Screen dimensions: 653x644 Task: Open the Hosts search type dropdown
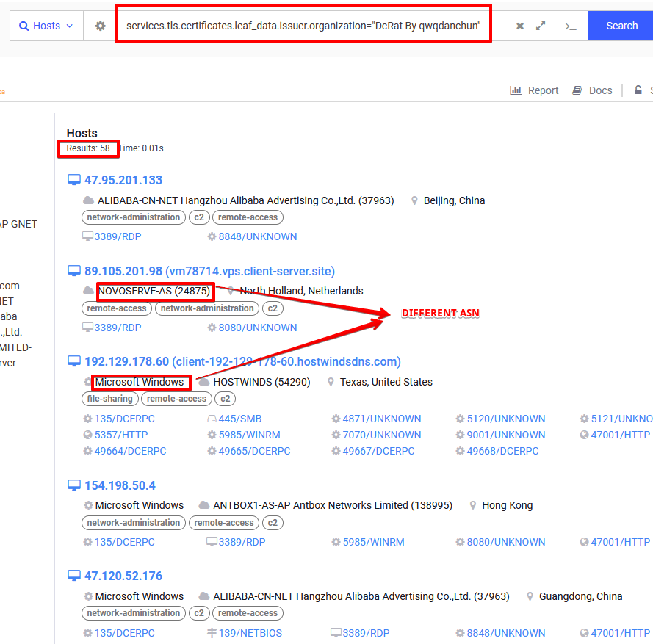pos(46,26)
